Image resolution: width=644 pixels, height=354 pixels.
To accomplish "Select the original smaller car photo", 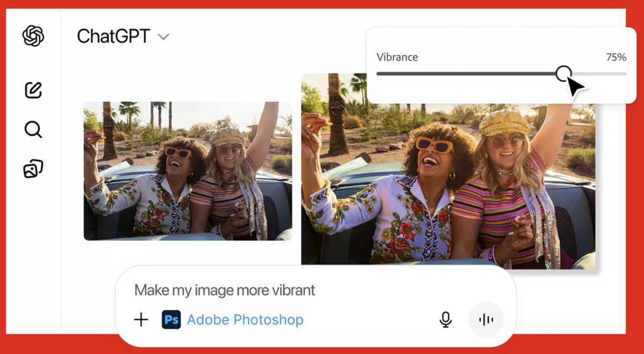I will coord(188,172).
